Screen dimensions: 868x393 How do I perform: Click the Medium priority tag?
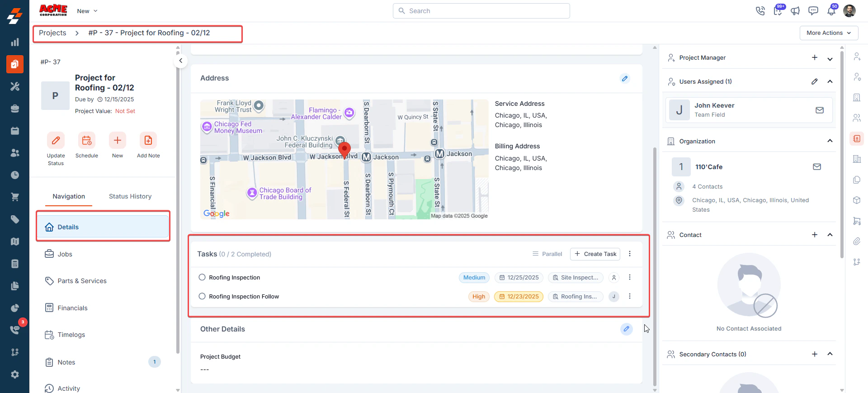coord(474,278)
